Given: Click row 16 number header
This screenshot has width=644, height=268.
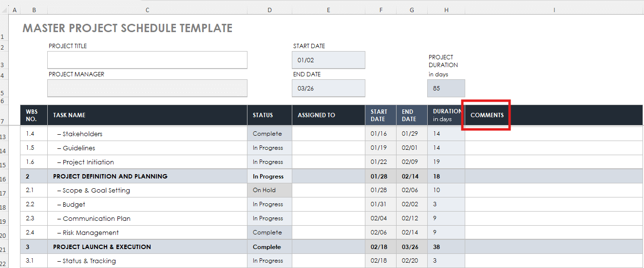Looking at the screenshot, I should 4,179.
